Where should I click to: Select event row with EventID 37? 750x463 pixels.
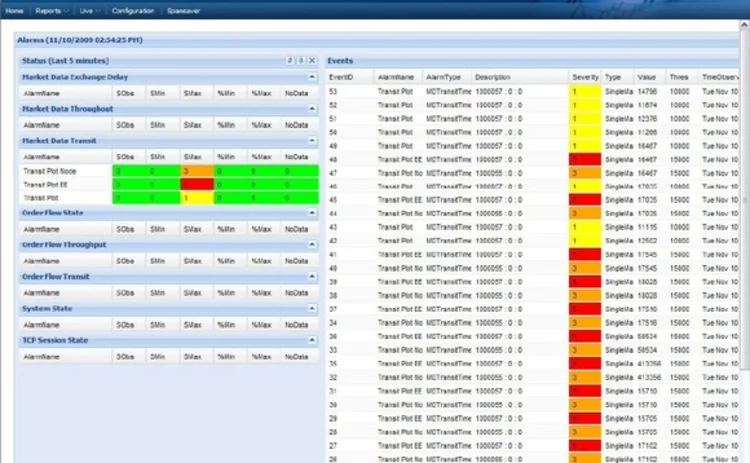pyautogui.click(x=532, y=309)
